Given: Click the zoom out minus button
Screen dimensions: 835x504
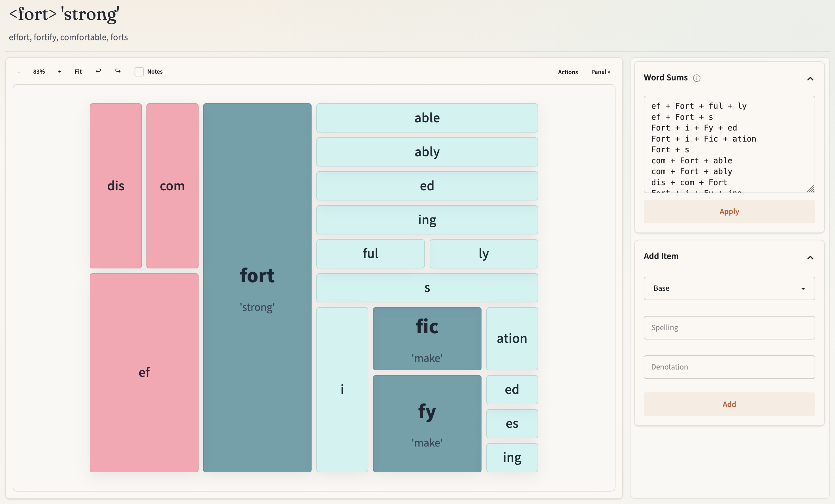Looking at the screenshot, I should click(x=19, y=72).
